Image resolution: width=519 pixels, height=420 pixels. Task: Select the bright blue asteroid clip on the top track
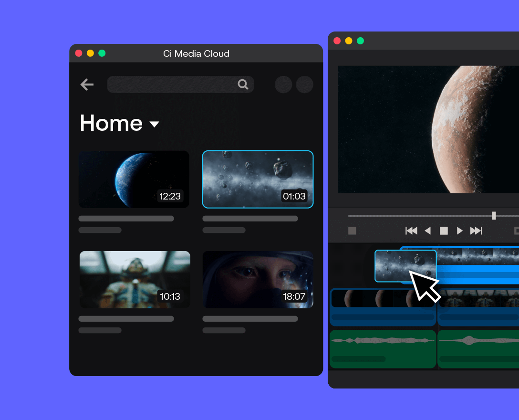pos(478,265)
